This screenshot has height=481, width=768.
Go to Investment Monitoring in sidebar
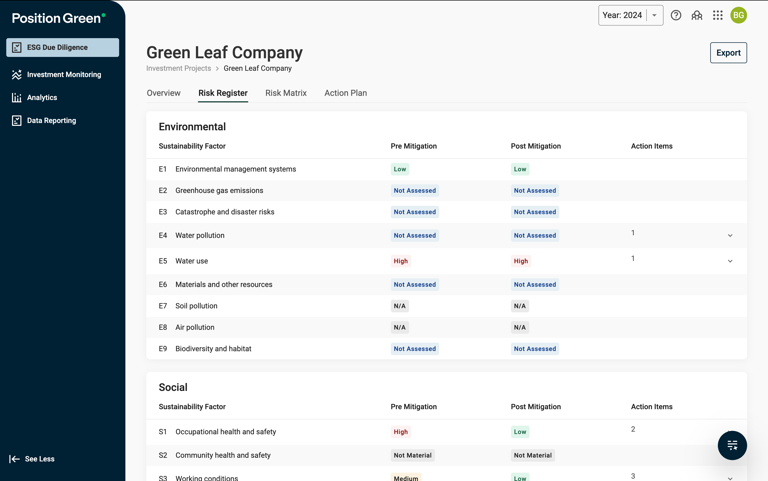point(63,74)
